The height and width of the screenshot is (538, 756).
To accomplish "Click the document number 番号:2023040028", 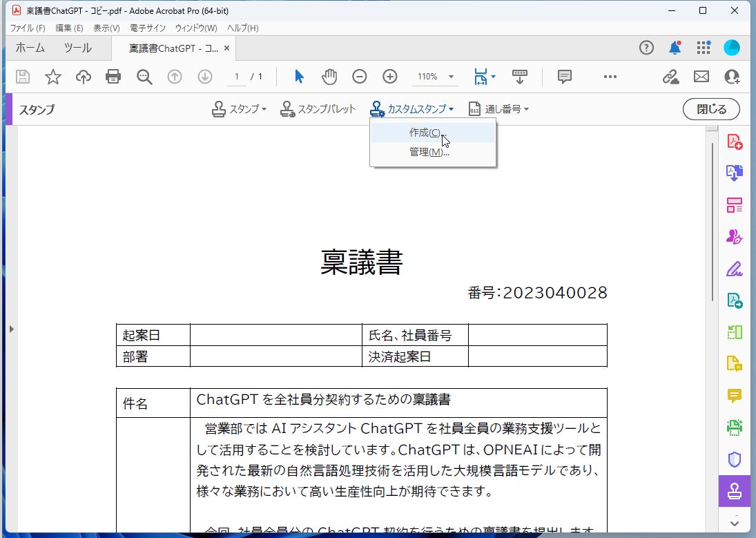I will 537,293.
